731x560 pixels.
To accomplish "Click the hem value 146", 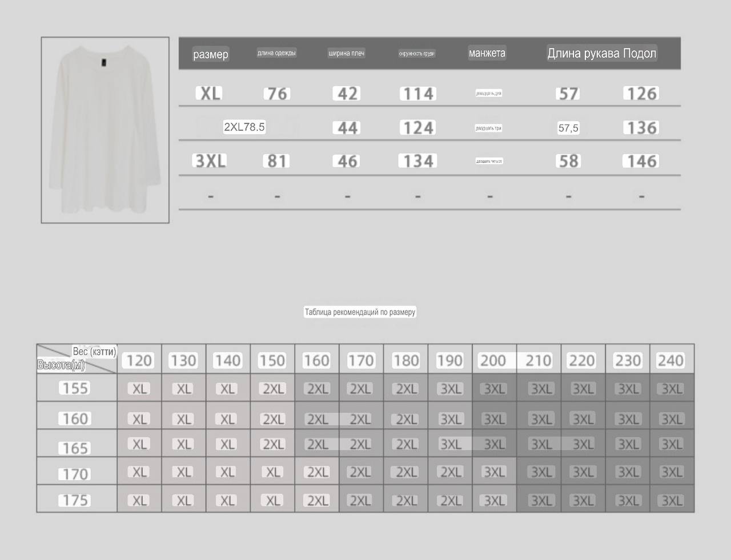I will [641, 161].
